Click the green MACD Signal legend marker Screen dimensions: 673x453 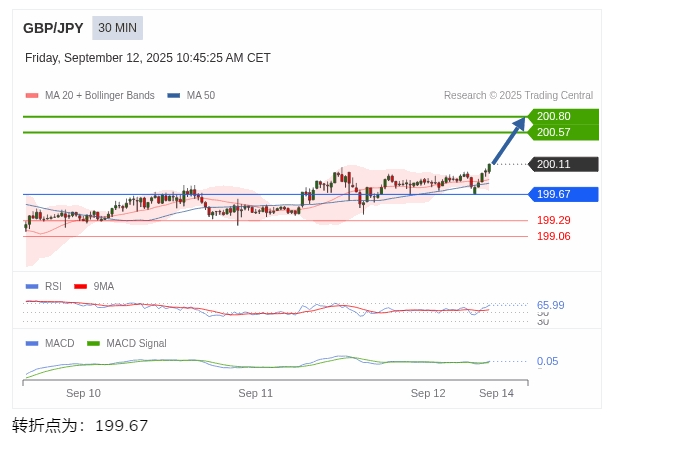[x=94, y=343]
